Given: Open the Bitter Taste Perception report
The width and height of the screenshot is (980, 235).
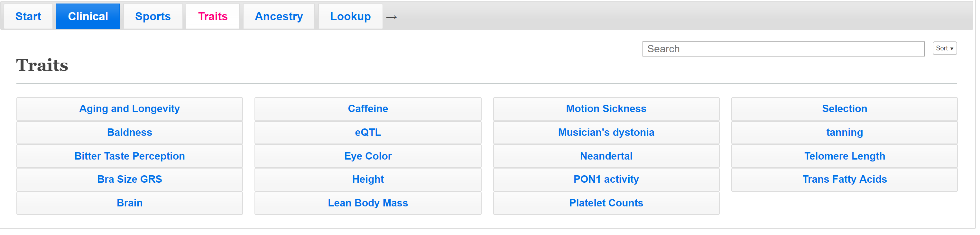Looking at the screenshot, I should pos(130,156).
